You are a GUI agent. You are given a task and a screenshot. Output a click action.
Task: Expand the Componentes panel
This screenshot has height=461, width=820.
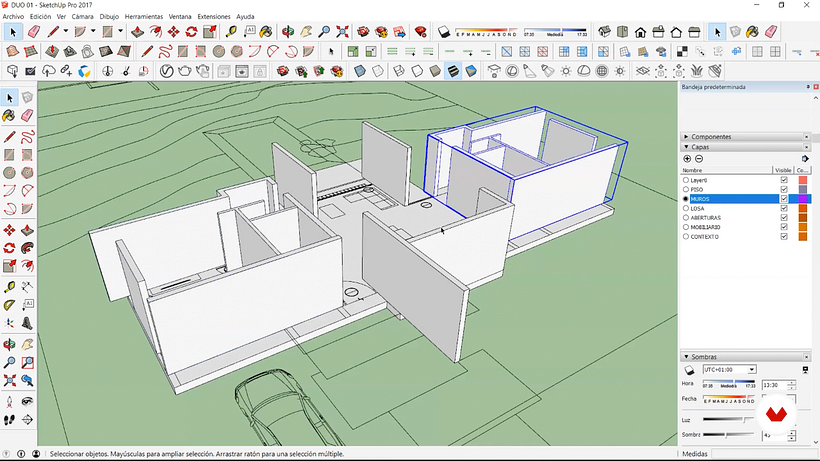pyautogui.click(x=686, y=136)
